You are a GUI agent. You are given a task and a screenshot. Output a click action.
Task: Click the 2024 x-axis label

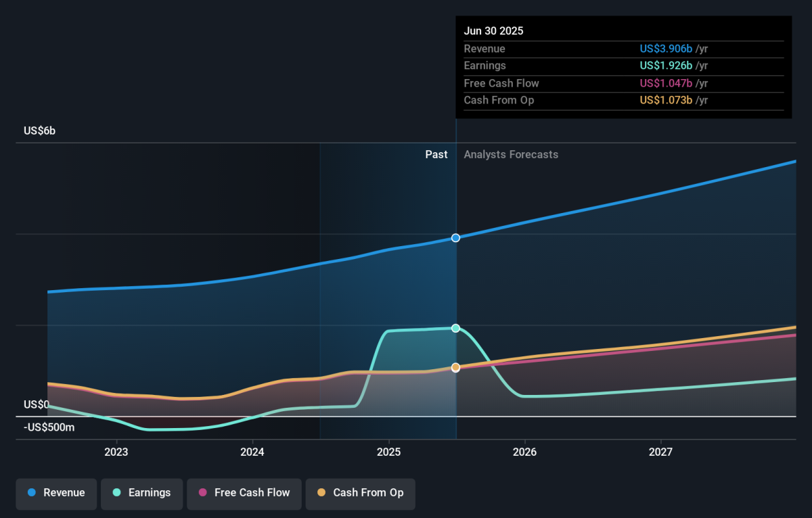(x=252, y=452)
